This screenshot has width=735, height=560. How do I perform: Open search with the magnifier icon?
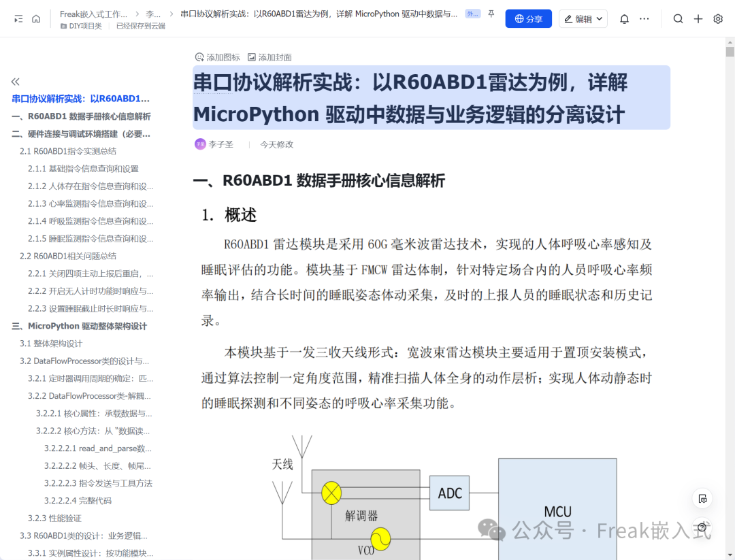[678, 19]
